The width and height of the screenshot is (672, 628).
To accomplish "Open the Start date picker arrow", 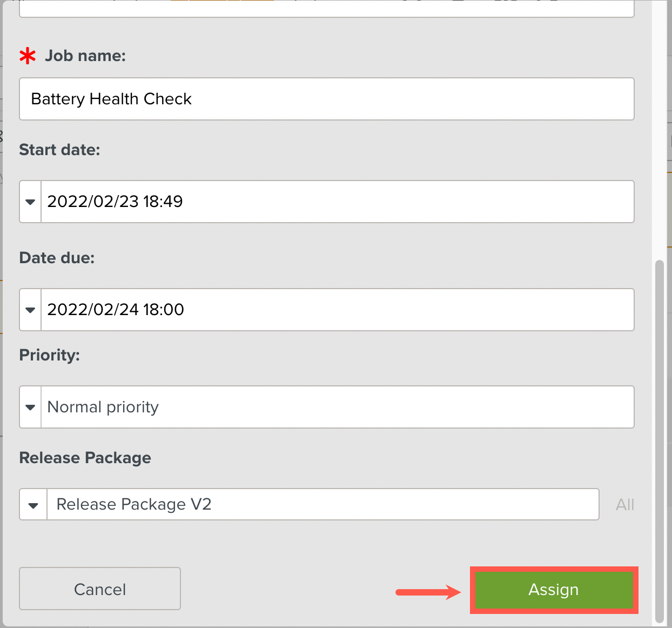I will click(30, 202).
